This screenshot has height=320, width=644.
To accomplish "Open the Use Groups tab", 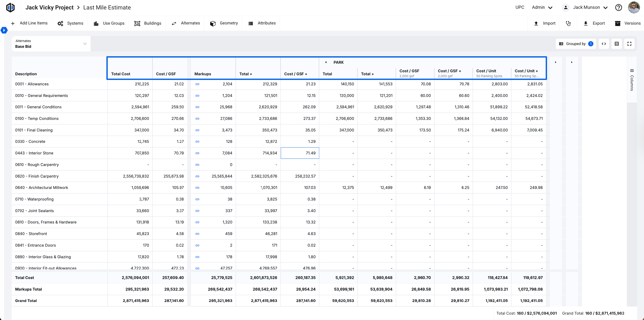I will click(x=109, y=23).
